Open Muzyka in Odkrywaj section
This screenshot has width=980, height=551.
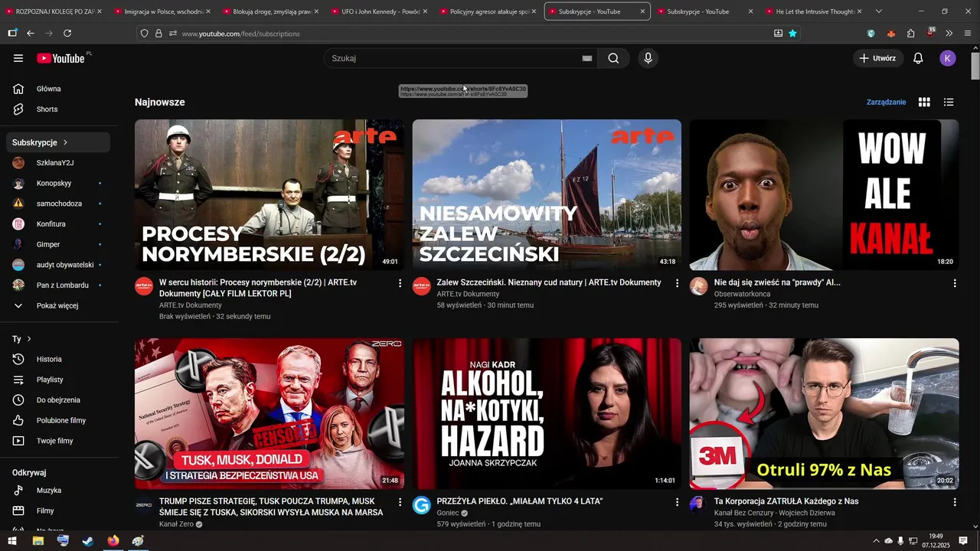point(58,491)
